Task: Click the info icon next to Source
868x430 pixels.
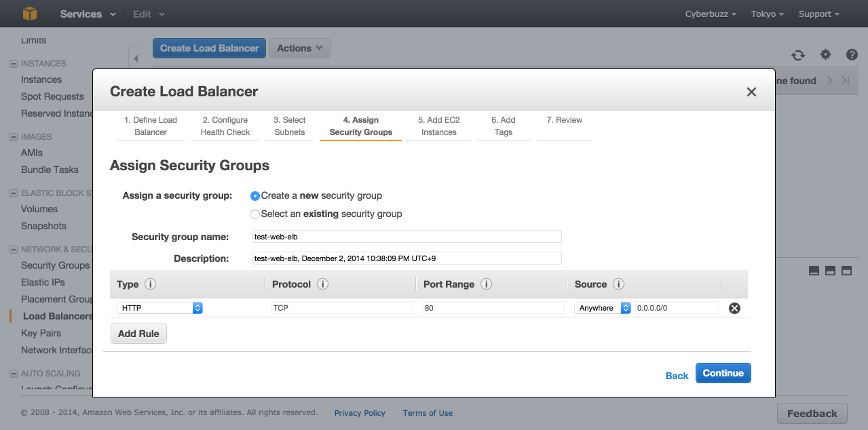Action: click(x=618, y=284)
